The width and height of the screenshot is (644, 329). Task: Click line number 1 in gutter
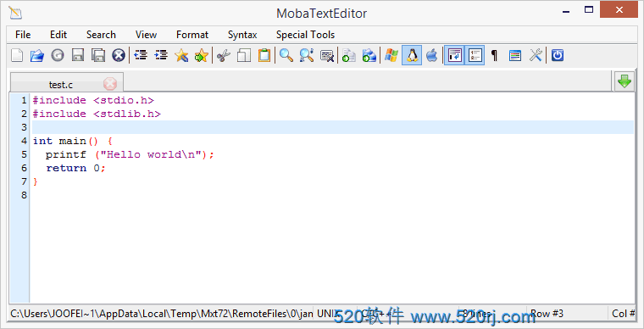point(24,100)
